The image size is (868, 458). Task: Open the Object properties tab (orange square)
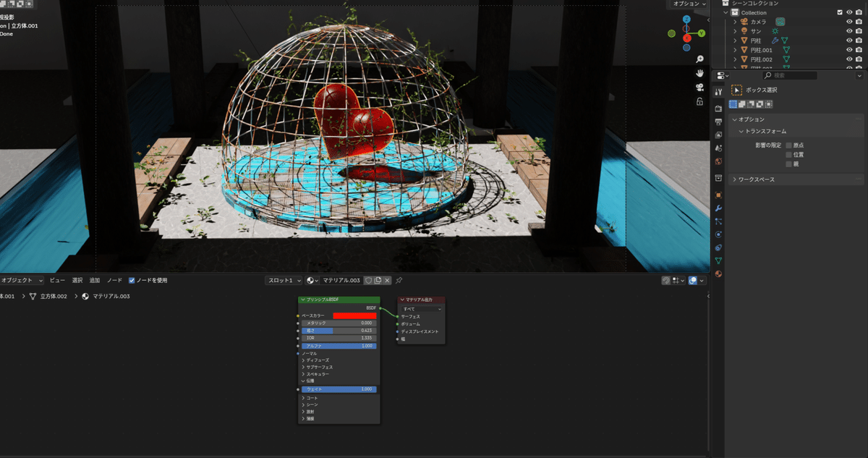[718, 195]
